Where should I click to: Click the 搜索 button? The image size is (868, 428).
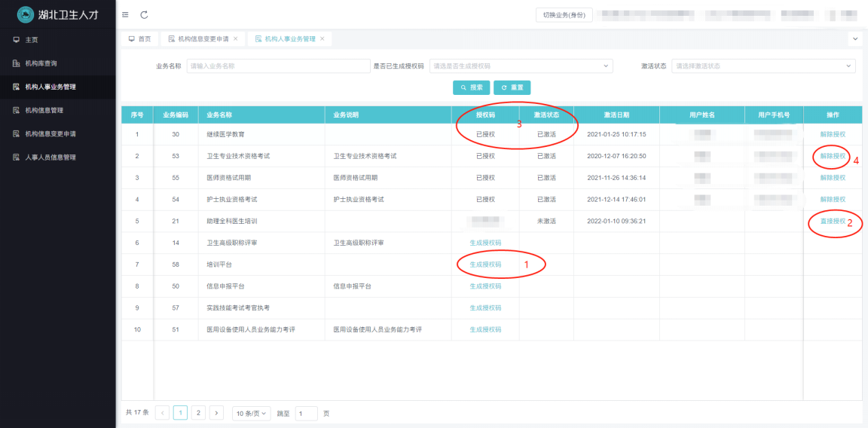click(472, 87)
